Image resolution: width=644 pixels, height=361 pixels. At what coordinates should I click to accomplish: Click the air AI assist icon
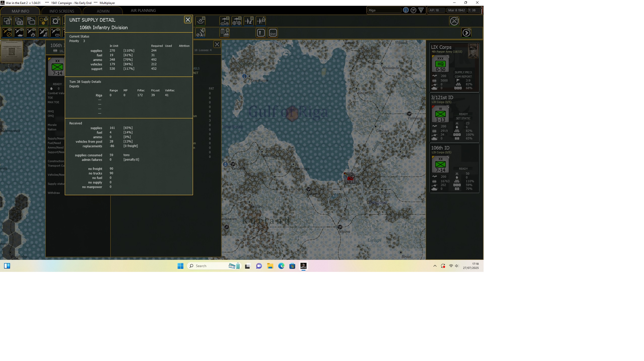click(201, 33)
